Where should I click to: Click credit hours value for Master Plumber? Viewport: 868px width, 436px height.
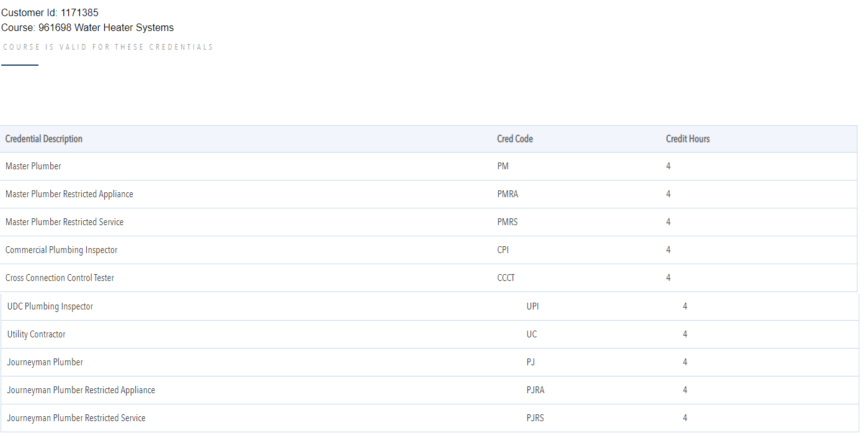click(x=668, y=166)
